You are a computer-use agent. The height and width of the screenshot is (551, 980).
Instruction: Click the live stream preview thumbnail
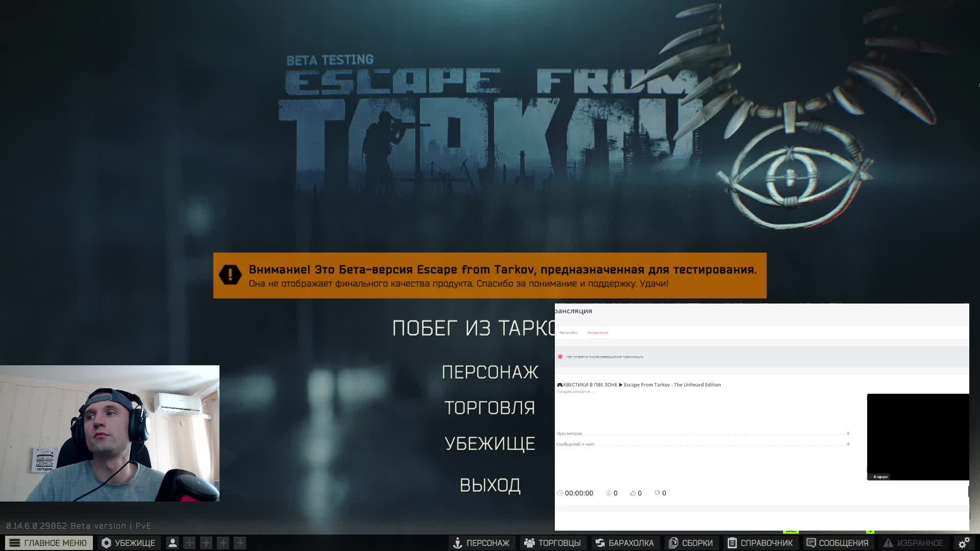tap(917, 436)
